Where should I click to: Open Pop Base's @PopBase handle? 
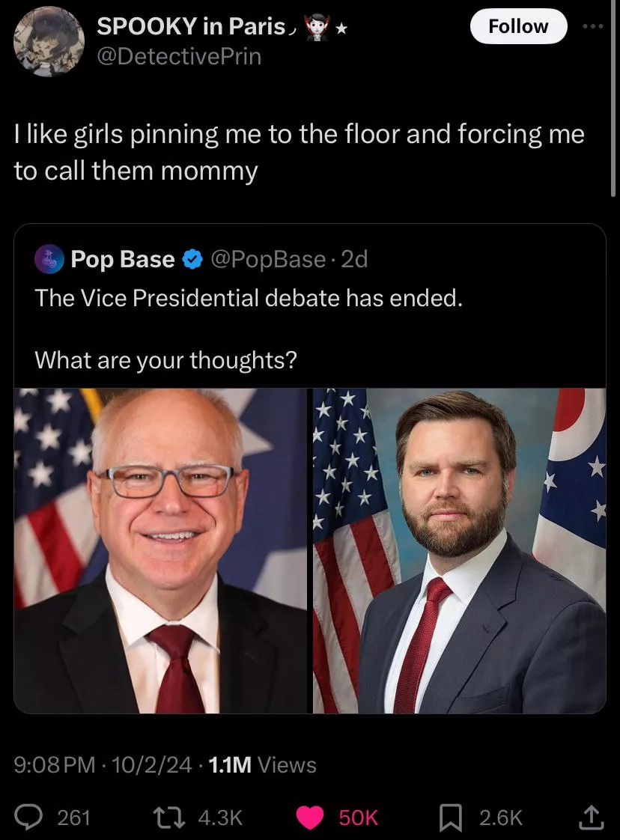(x=266, y=259)
